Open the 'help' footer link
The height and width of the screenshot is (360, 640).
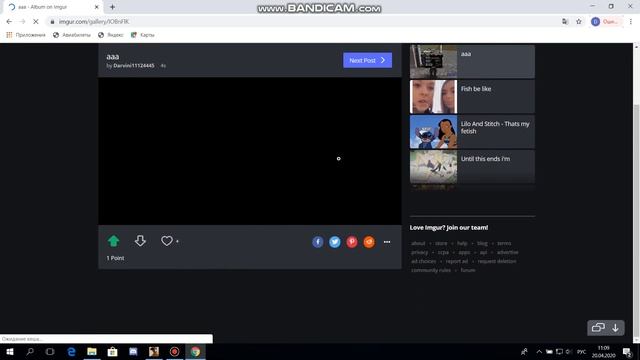(462, 243)
